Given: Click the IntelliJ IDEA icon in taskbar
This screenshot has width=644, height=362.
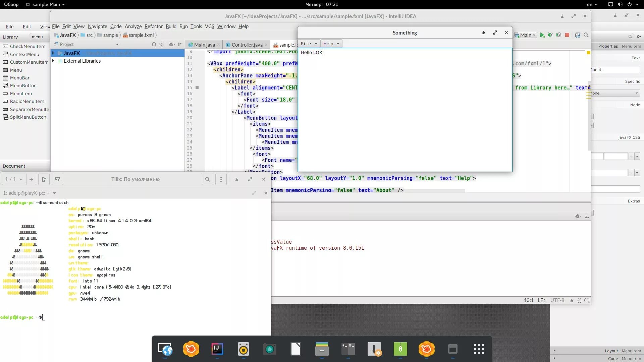Looking at the screenshot, I should click(x=217, y=349).
